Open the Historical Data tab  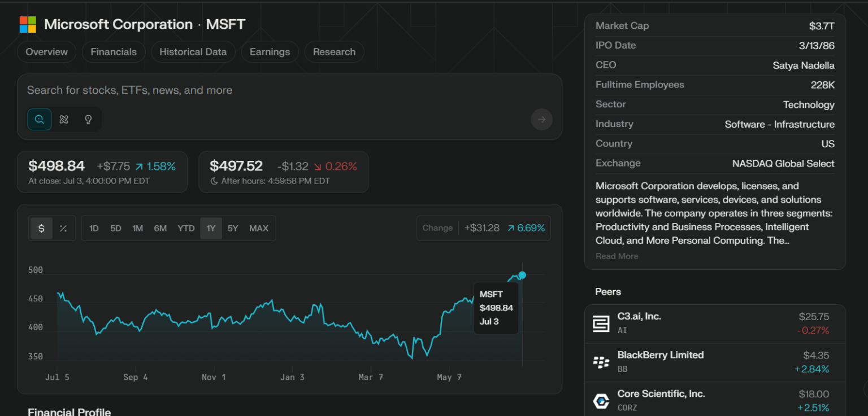(x=193, y=52)
